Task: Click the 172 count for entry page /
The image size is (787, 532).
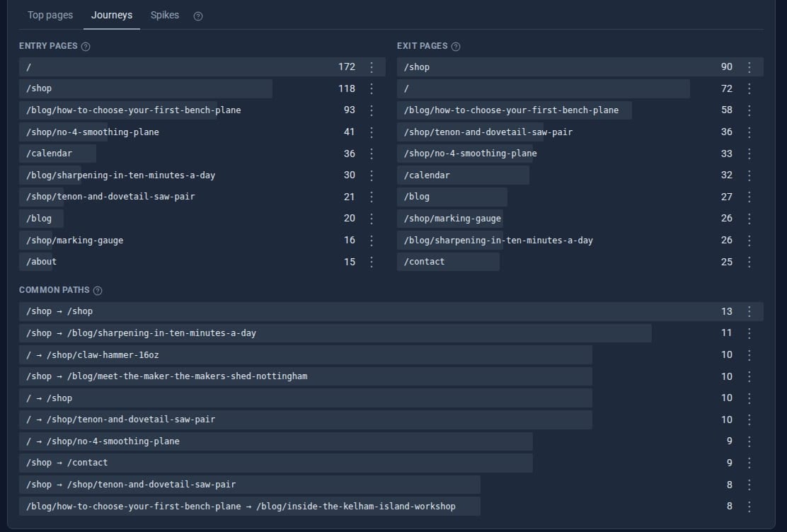Action: 346,66
